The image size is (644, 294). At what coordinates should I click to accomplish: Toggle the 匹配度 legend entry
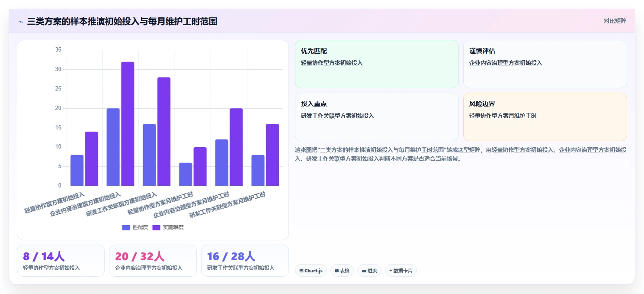pyautogui.click(x=135, y=227)
